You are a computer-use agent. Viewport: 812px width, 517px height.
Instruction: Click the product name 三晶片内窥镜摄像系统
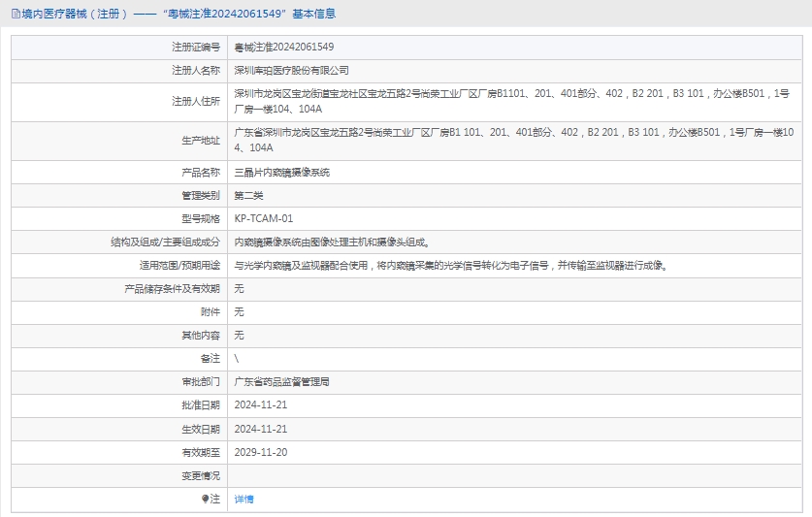coord(281,172)
